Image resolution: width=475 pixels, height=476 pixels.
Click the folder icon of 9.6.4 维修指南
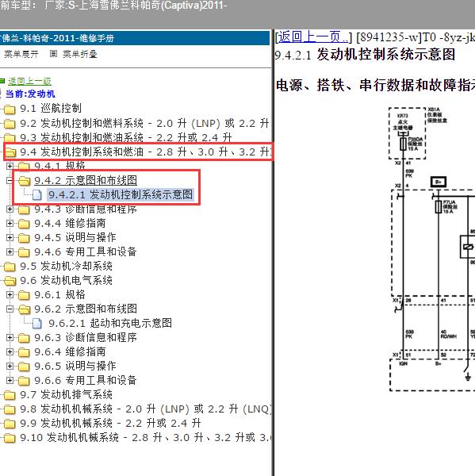(24, 352)
